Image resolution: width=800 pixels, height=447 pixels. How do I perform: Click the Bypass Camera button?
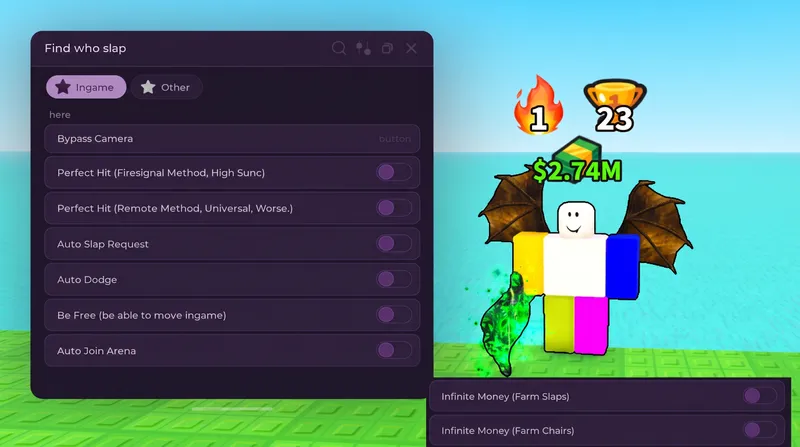coord(232,139)
